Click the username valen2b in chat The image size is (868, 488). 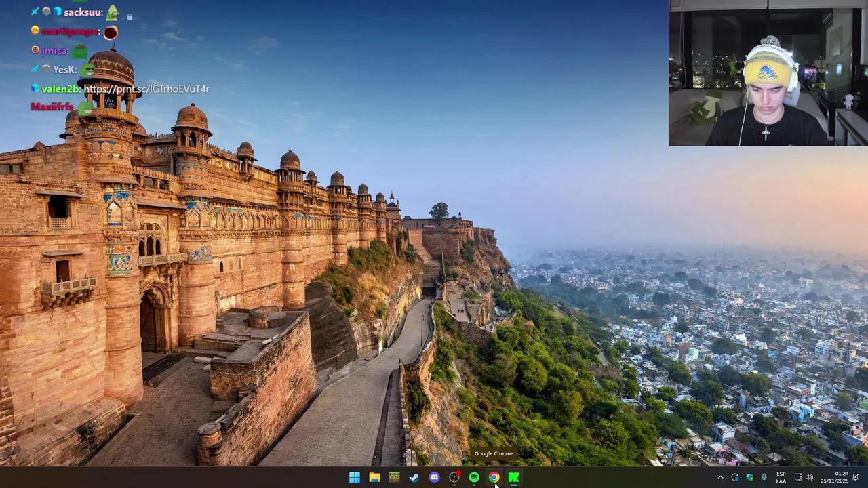pos(61,89)
